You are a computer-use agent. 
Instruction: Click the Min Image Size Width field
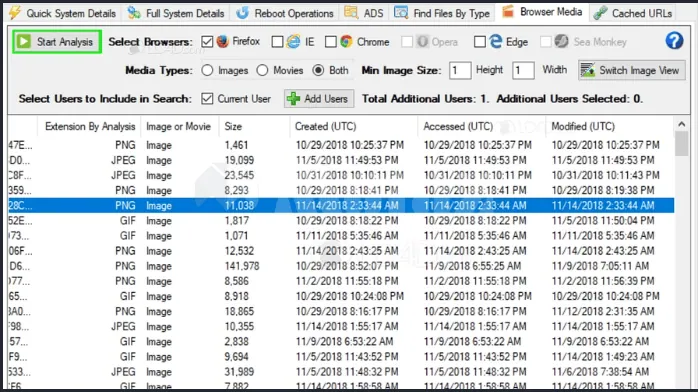(x=523, y=70)
